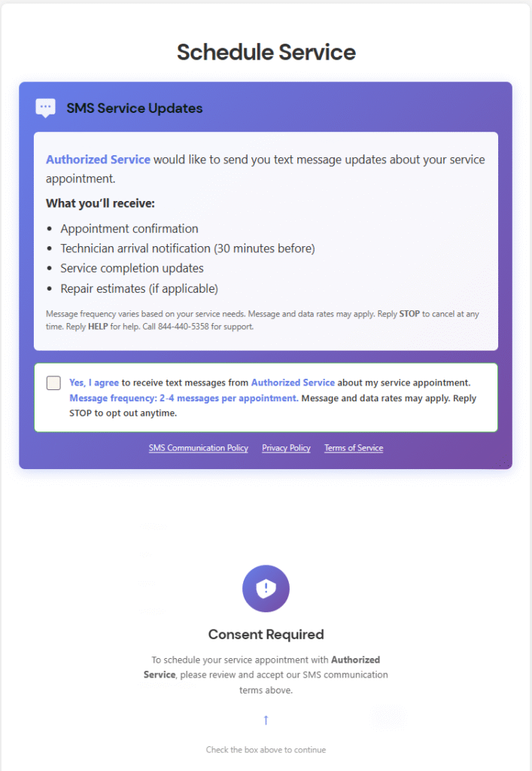
Task: Click the "Schedule Service" page heading
Action: [x=266, y=52]
